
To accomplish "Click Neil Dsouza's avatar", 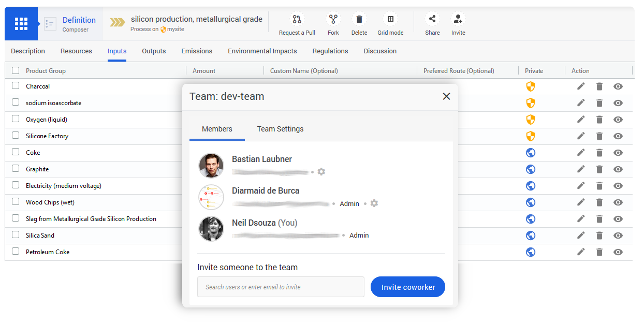I will click(x=211, y=229).
